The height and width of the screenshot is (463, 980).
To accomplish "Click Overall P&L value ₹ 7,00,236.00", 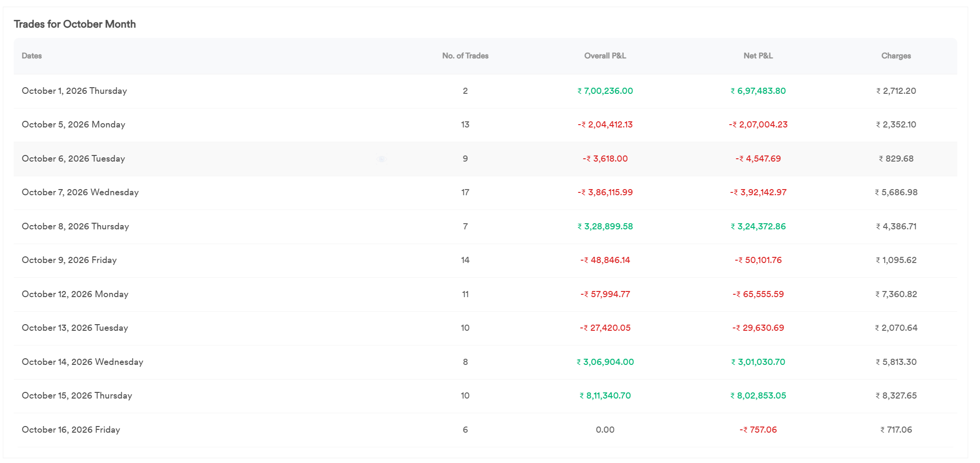I will click(x=605, y=91).
